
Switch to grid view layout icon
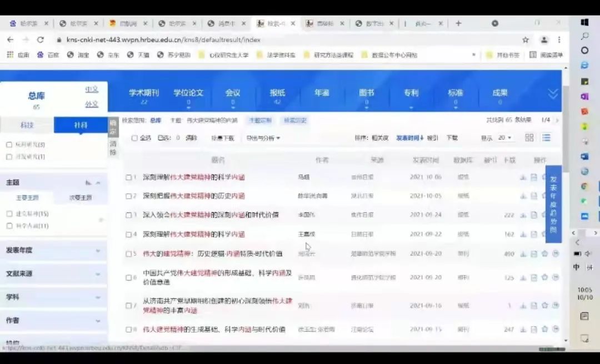click(529, 138)
